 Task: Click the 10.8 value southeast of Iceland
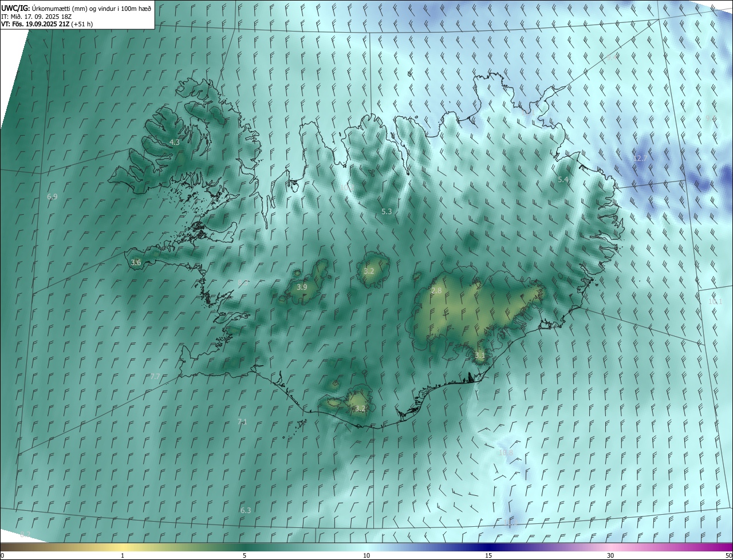[x=506, y=453]
